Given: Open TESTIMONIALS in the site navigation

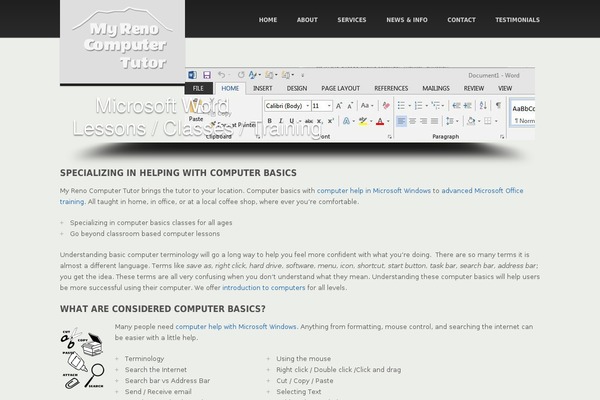Looking at the screenshot, I should (517, 20).
